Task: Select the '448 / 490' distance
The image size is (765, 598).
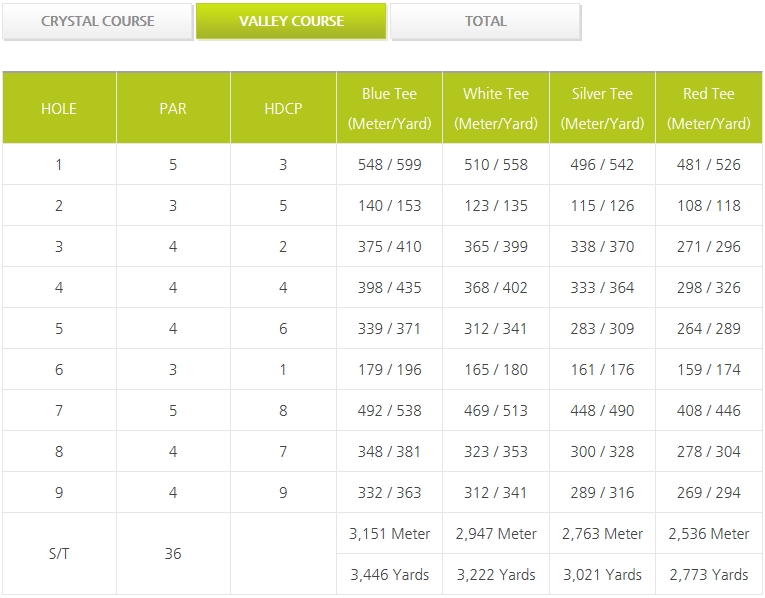Action: 602,411
